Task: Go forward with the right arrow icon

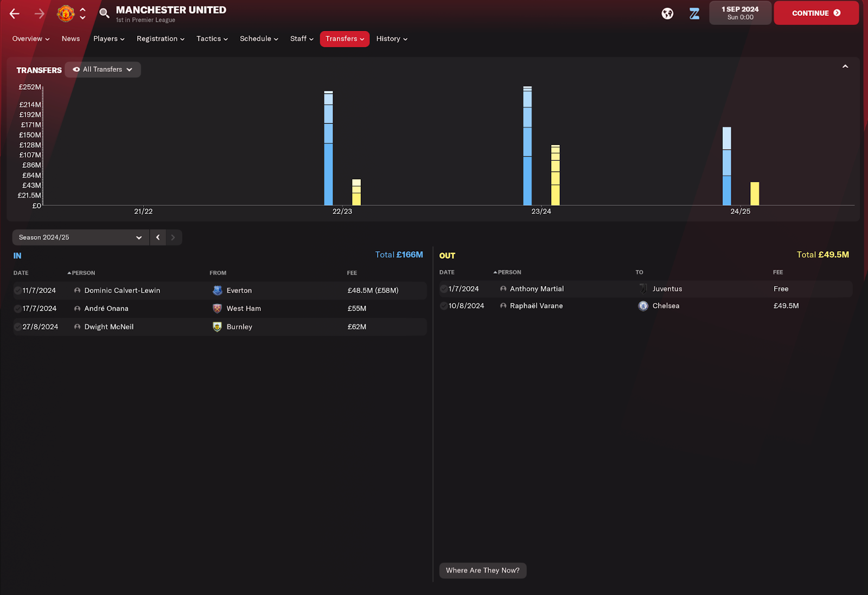Action: click(x=40, y=14)
